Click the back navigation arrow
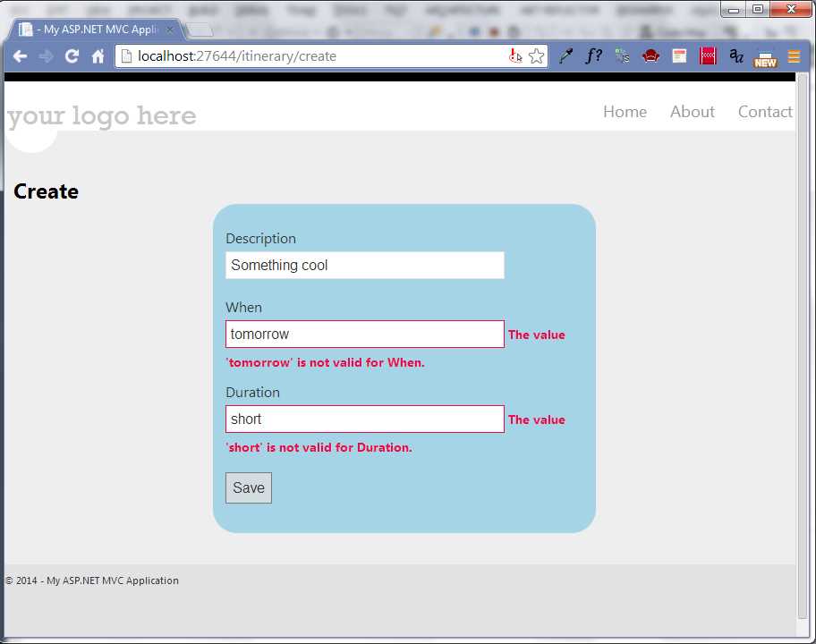 coord(20,55)
